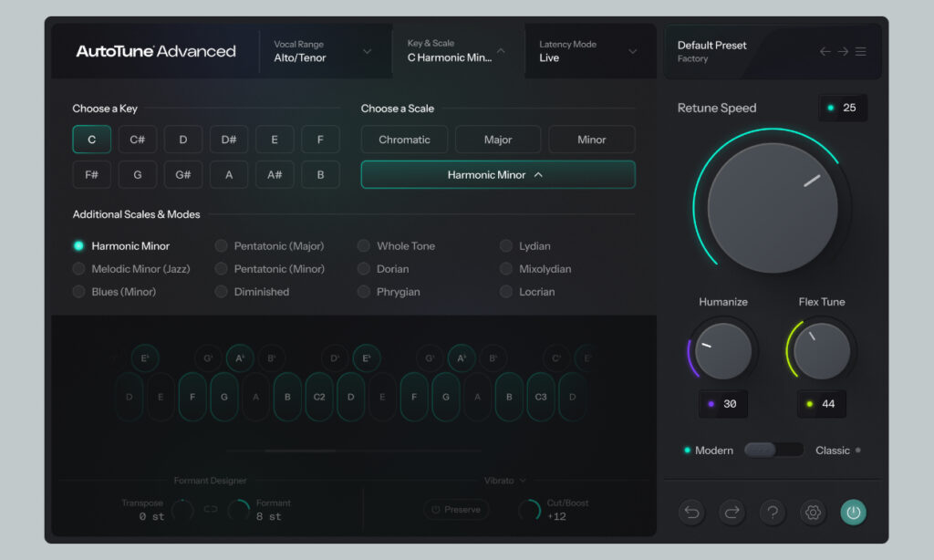934x560 pixels.
Task: Select Pentatonic (Minor) scale
Action: pyautogui.click(x=270, y=269)
